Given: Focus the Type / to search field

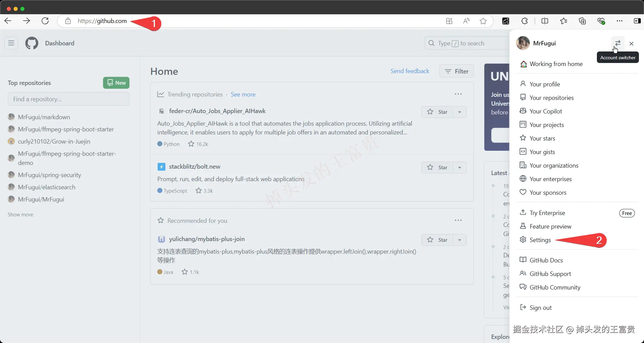Looking at the screenshot, I should (467, 43).
